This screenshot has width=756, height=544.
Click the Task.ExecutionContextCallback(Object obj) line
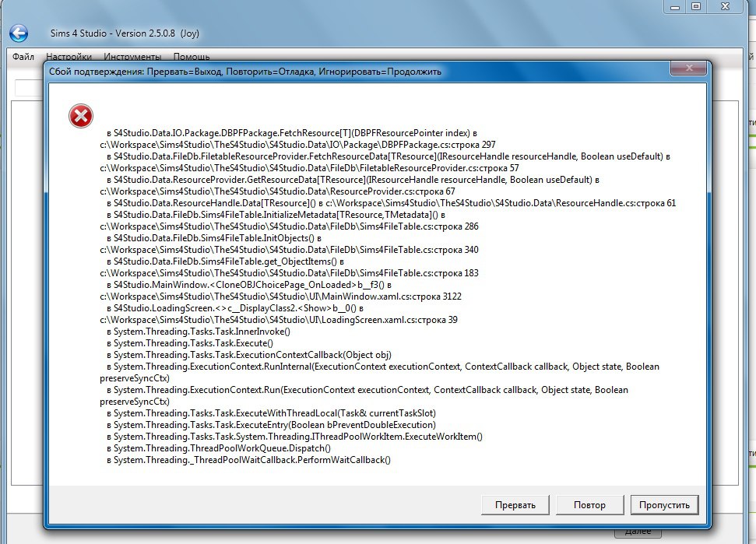249,355
